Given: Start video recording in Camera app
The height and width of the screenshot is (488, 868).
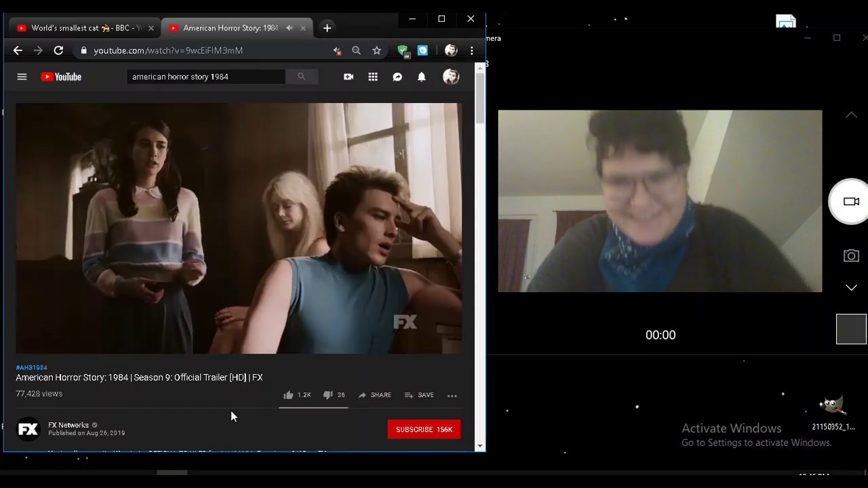Looking at the screenshot, I should point(850,201).
